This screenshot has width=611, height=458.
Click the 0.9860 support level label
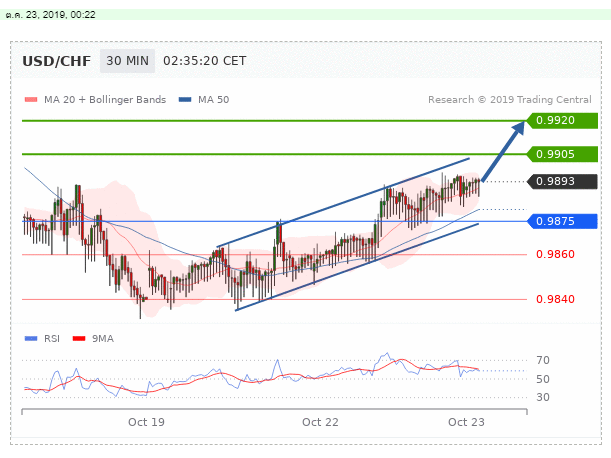555,255
